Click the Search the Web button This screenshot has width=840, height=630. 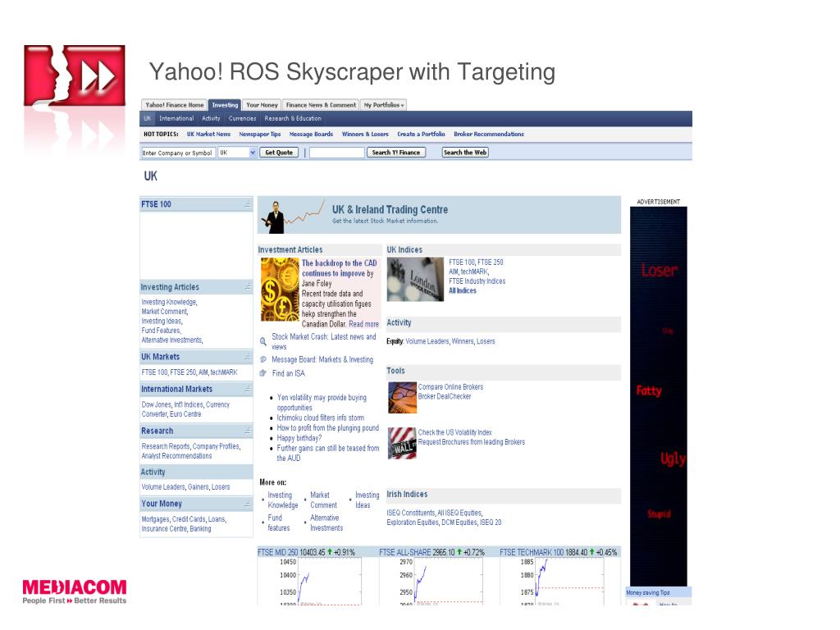465,153
